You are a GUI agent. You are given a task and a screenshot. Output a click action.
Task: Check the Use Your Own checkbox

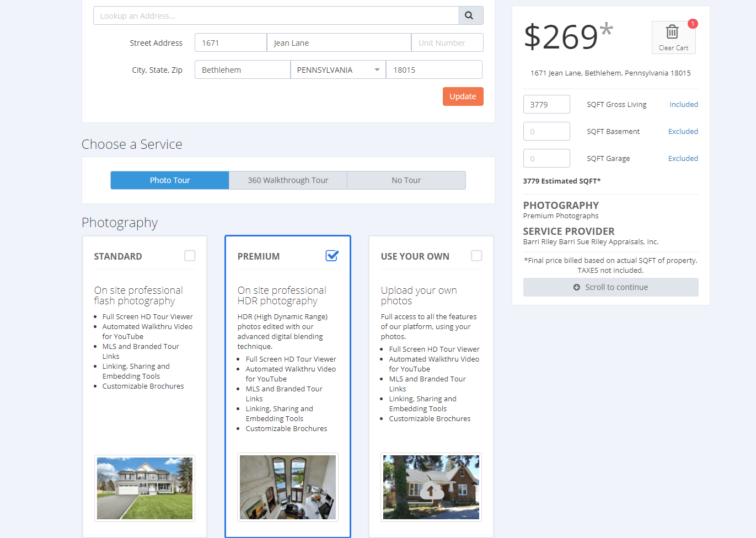(476, 256)
